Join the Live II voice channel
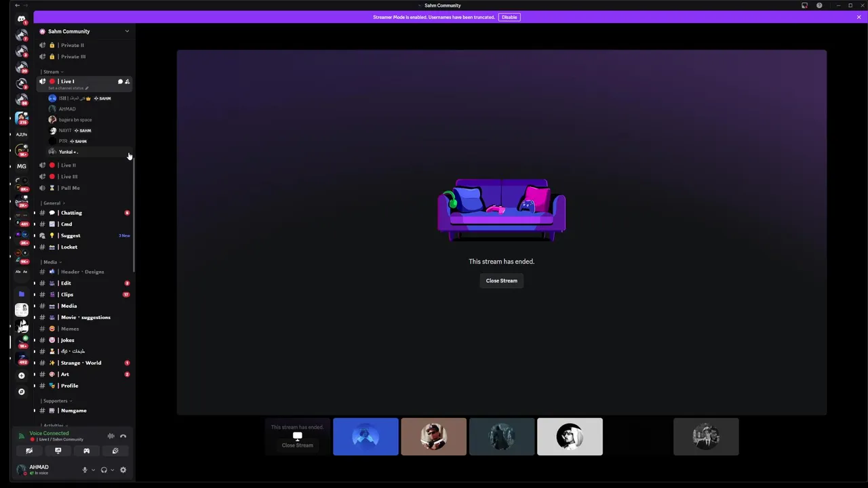The image size is (868, 488). [x=84, y=165]
